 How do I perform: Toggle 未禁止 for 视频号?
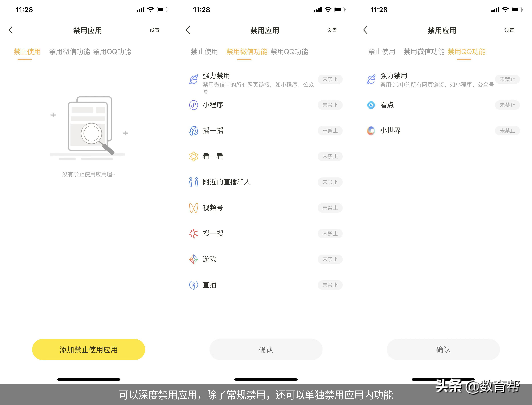[x=330, y=208]
